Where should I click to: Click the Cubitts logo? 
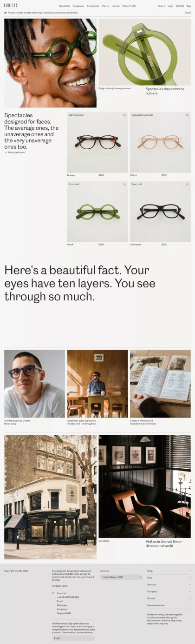tap(10, 6)
